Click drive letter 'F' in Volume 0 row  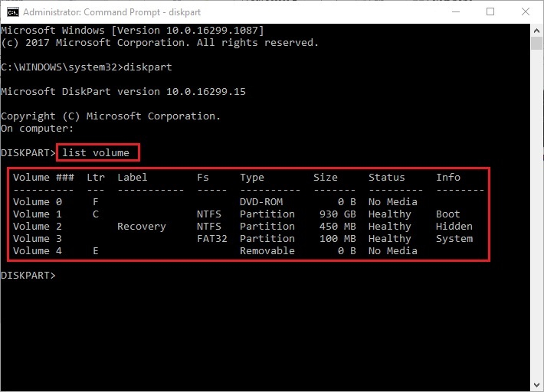click(x=96, y=202)
